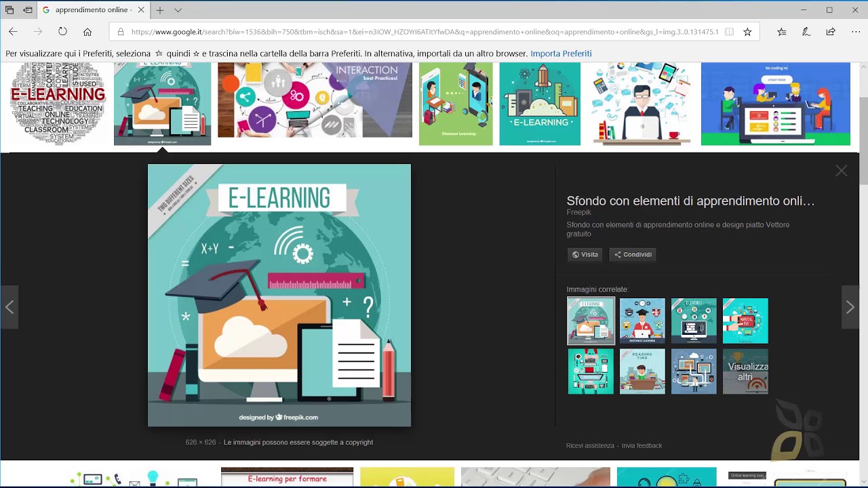
Task: Share this page from the toolbar
Action: [x=831, y=32]
